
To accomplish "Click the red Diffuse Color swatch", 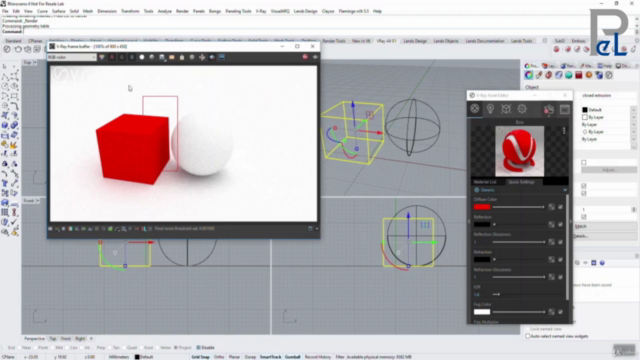I will point(482,207).
